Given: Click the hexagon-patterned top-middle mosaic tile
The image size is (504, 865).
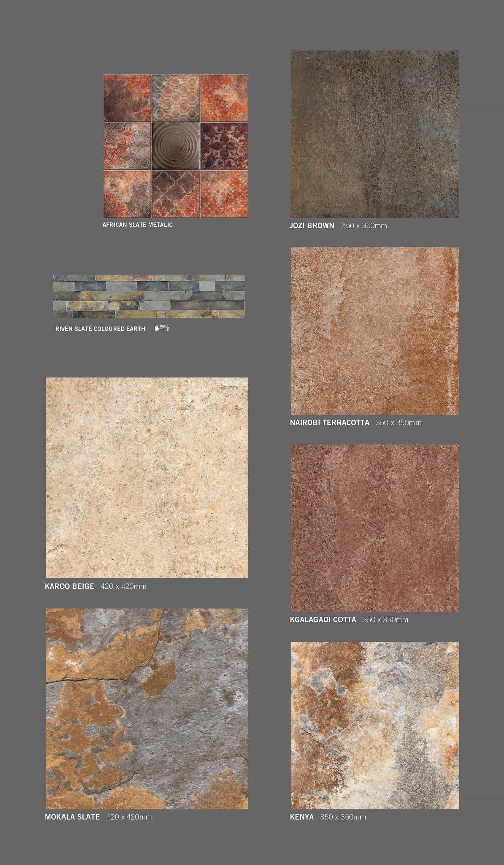Looking at the screenshot, I should tap(176, 98).
